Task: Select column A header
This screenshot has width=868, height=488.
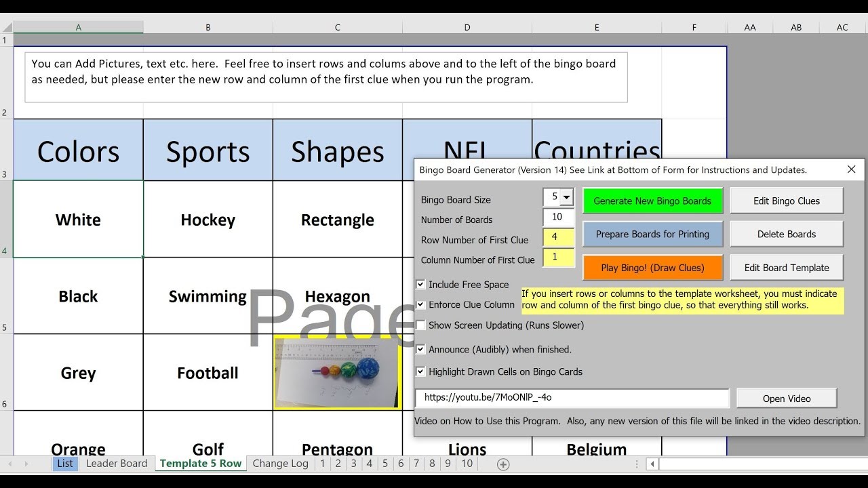Action: [x=78, y=28]
